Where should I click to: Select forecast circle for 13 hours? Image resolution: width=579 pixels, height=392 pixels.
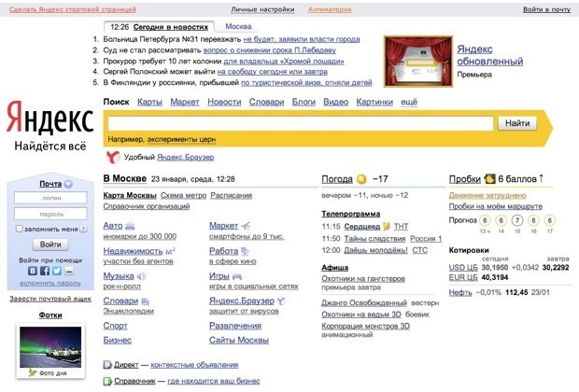(485, 220)
